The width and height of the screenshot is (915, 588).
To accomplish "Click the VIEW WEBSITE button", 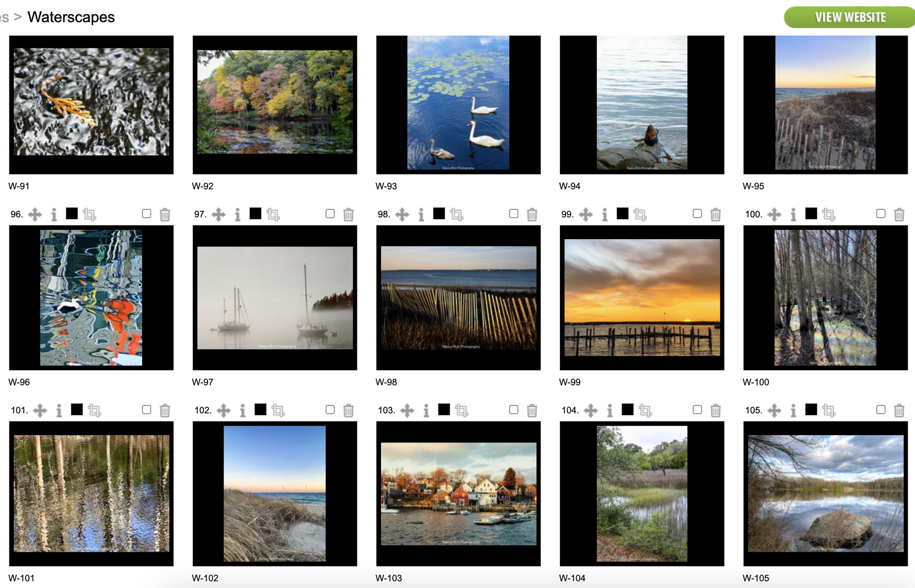I will 850,17.
